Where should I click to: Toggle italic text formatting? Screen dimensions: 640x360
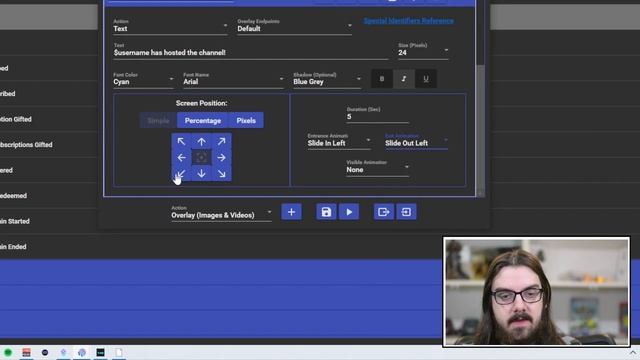point(404,79)
